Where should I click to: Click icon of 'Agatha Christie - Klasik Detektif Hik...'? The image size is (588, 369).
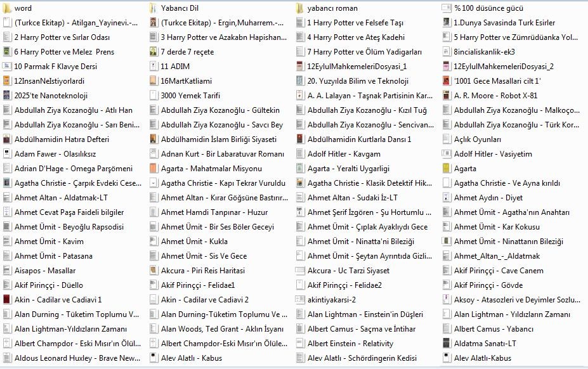(x=299, y=183)
